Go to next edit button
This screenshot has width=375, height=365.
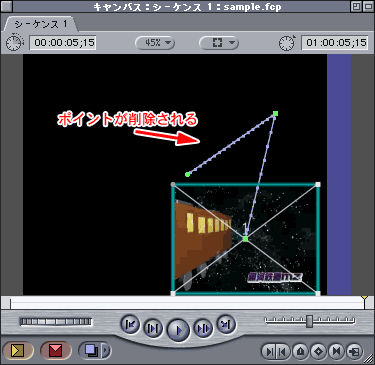click(x=226, y=324)
